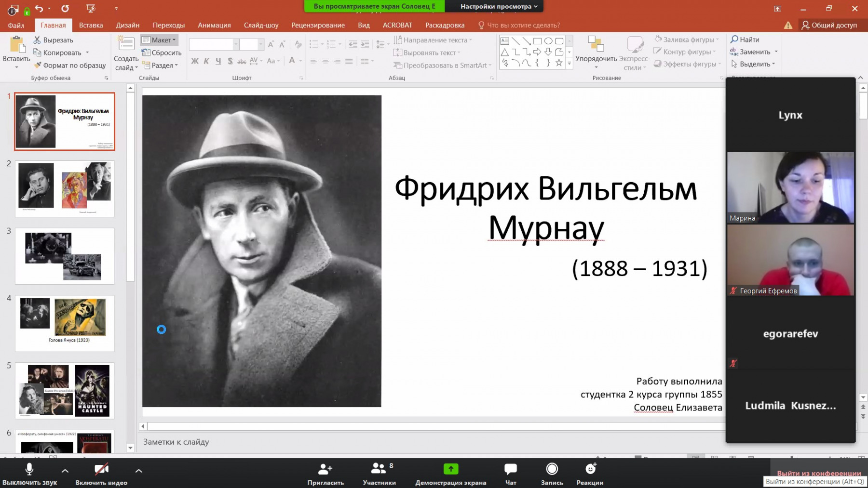Click the Paste (Вставить) clipboard icon
The image size is (868, 488).
pyautogui.click(x=17, y=45)
